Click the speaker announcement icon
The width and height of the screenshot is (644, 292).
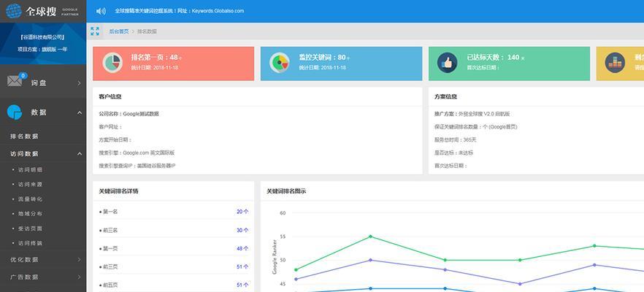click(x=101, y=11)
